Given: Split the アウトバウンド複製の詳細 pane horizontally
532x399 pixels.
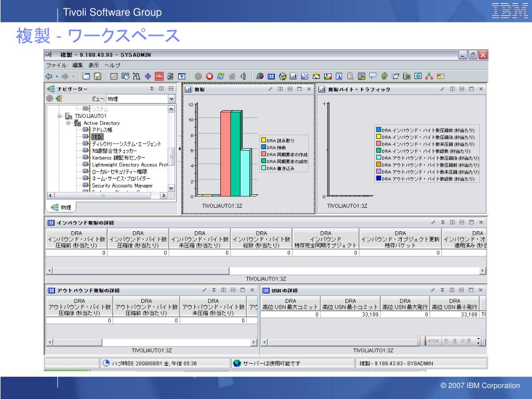Looking at the screenshot, I should [x=233, y=290].
